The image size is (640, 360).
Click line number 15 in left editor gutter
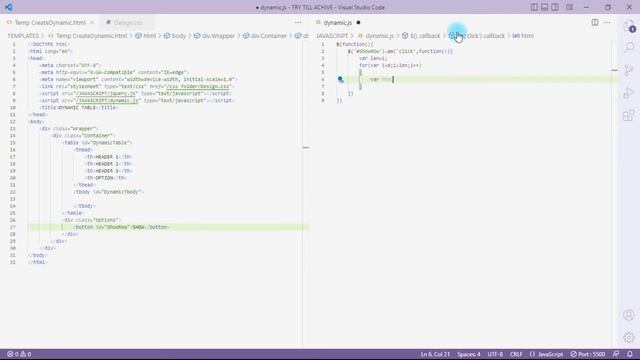pos(13,143)
